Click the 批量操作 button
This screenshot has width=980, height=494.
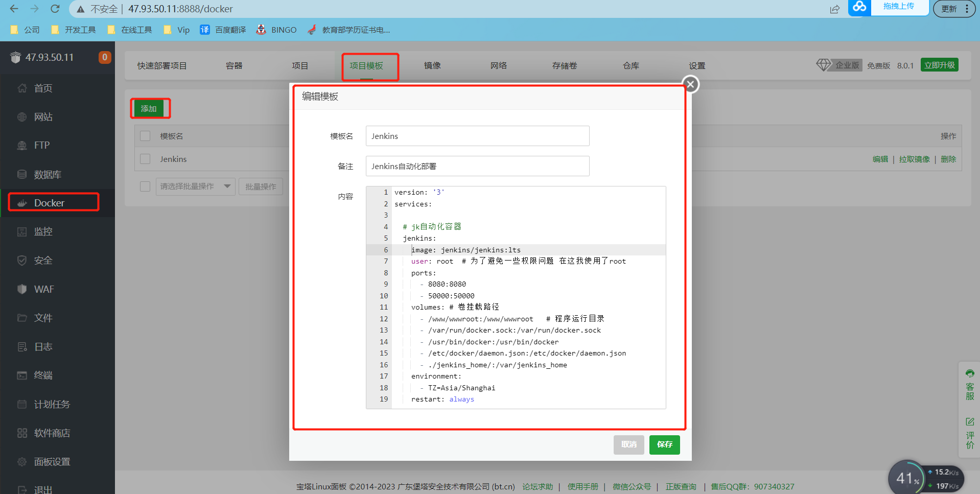(261, 186)
